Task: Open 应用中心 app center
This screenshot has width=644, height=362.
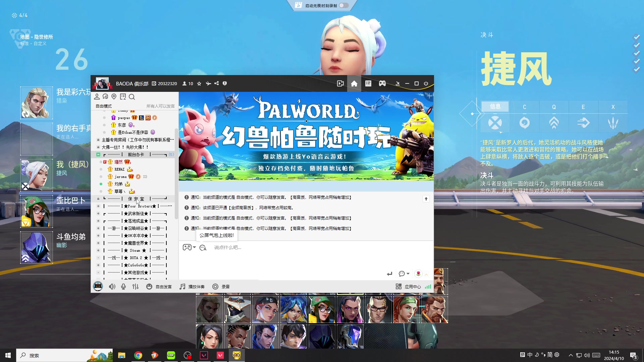Action: [408, 287]
